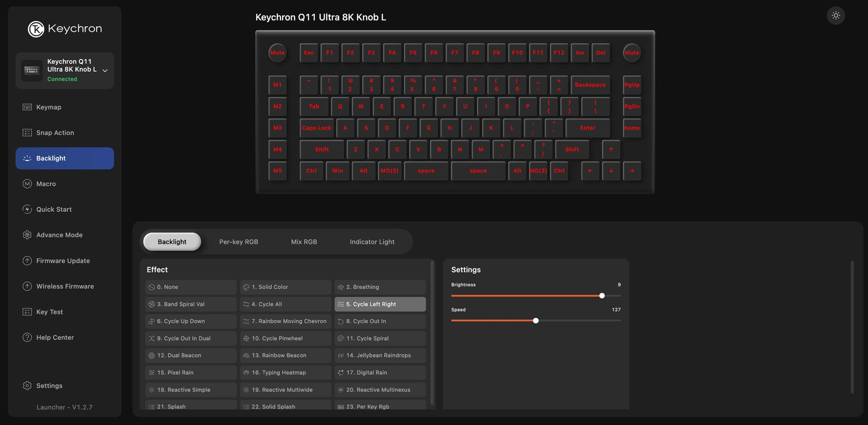Click the right panel scrollbar
868x425 pixels.
[852, 327]
